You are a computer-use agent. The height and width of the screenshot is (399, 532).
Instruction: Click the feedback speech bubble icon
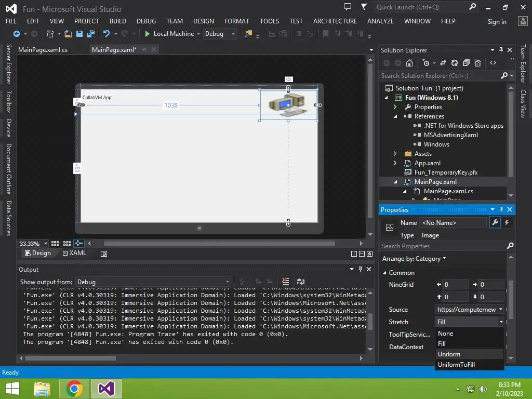[x=348, y=7]
